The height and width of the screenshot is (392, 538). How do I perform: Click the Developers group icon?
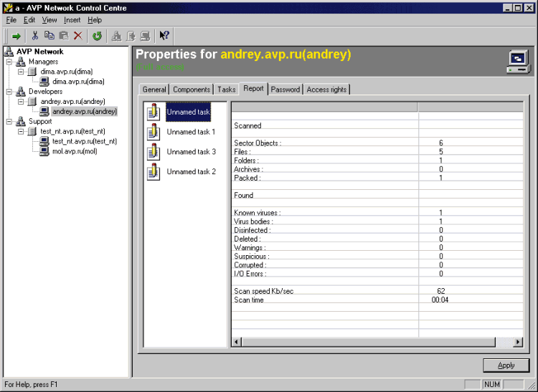point(21,92)
